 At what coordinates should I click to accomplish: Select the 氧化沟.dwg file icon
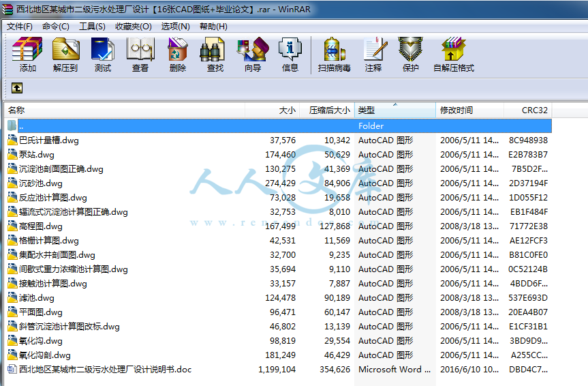(12, 340)
